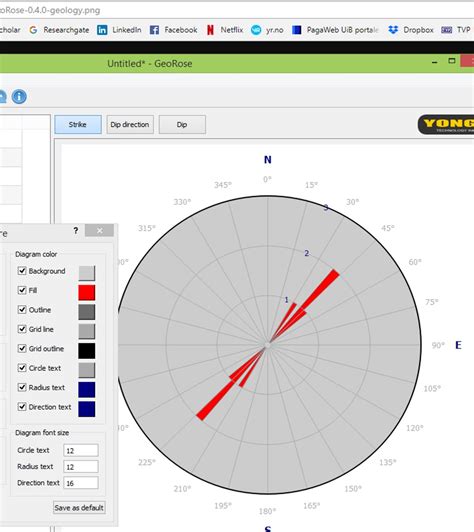Close the preferences dialog
474x532 pixels.
[x=99, y=230]
